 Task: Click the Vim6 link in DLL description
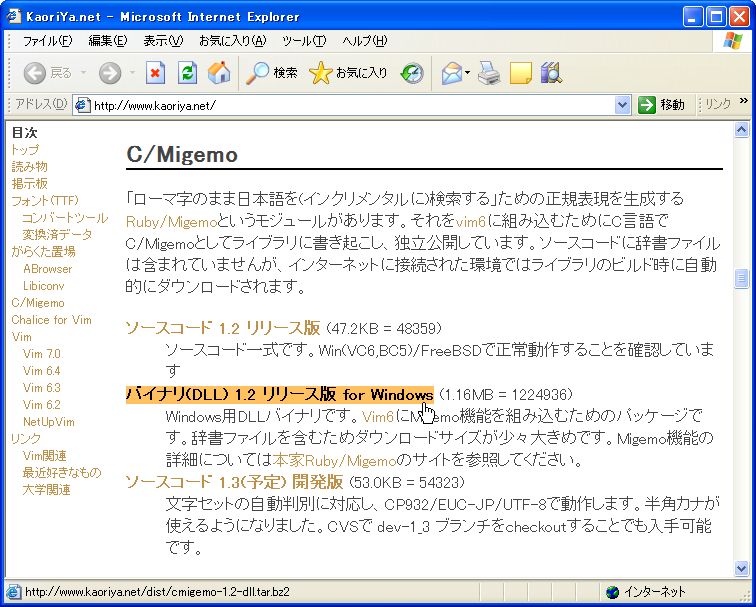click(x=378, y=416)
